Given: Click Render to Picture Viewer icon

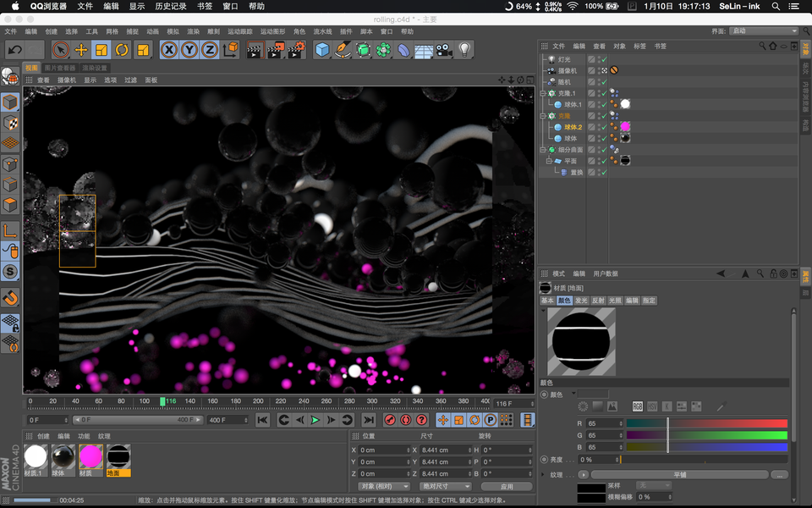Looking at the screenshot, I should pos(276,50).
